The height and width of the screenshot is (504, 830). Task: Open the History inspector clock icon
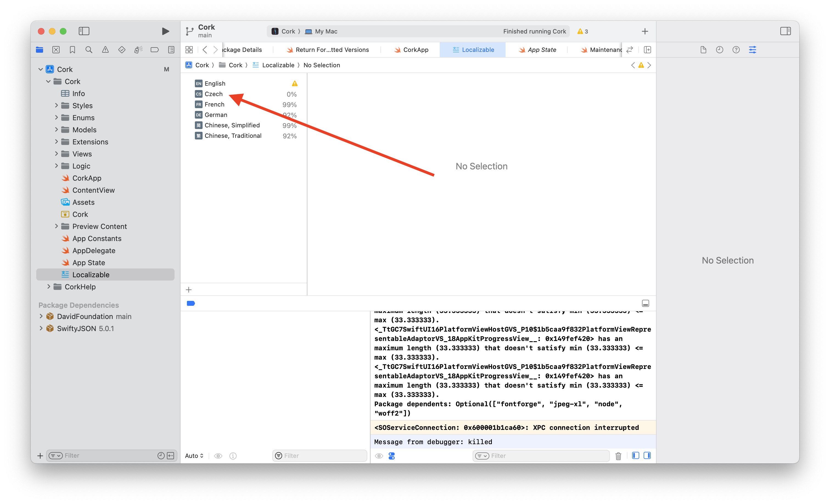pyautogui.click(x=719, y=50)
